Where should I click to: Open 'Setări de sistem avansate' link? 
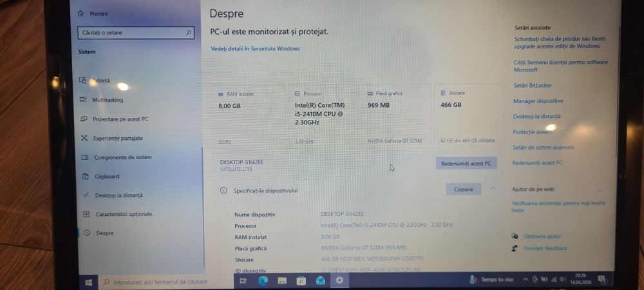[x=544, y=147]
